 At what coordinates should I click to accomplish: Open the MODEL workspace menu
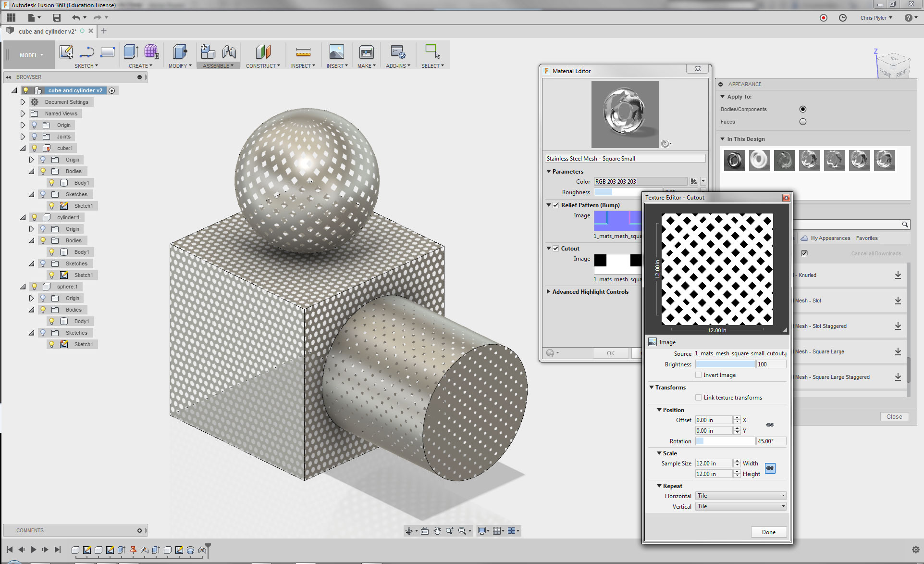pyautogui.click(x=31, y=55)
